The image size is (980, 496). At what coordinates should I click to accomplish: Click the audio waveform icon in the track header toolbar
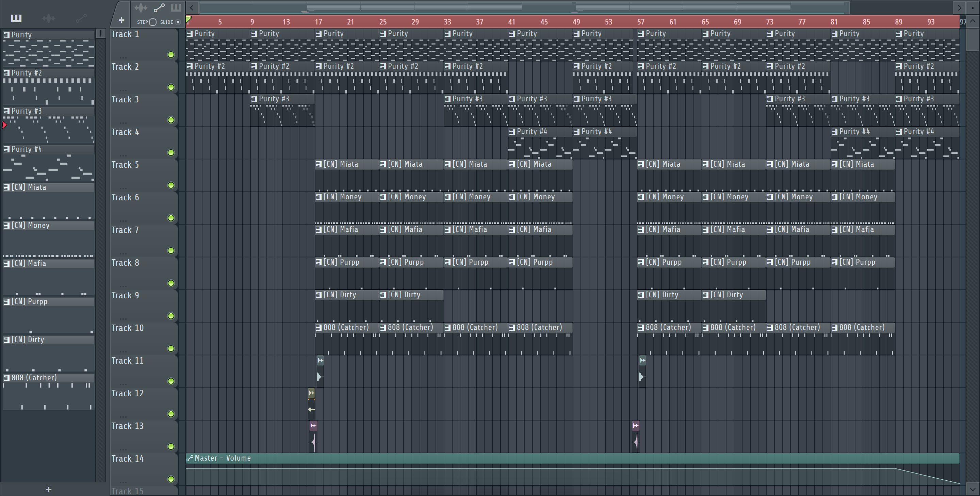tap(141, 7)
